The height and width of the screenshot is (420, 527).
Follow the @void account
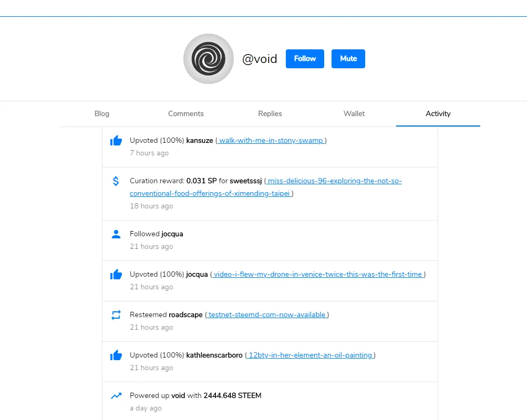coord(305,59)
